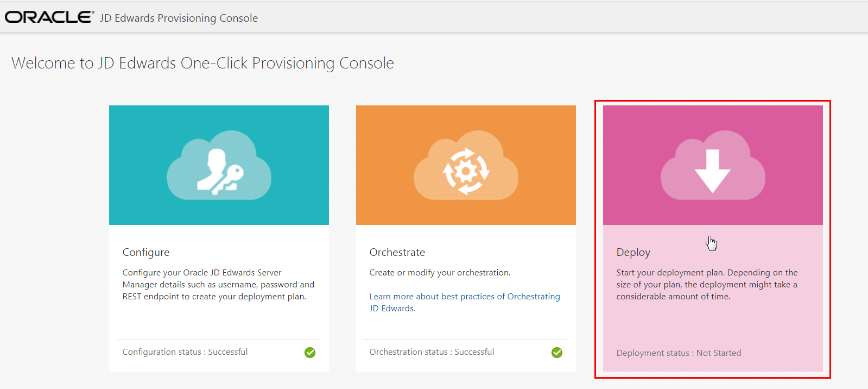Click the green checkmark beside Configuration status

(x=310, y=353)
